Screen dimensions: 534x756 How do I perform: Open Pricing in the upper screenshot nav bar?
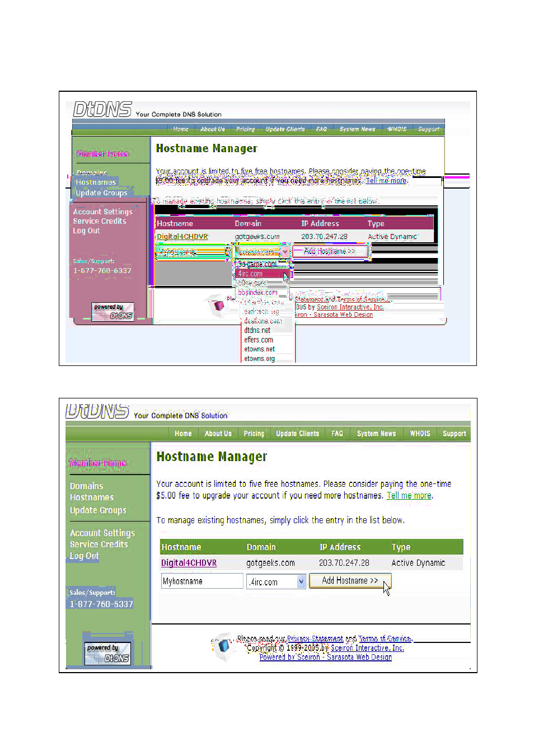click(245, 129)
